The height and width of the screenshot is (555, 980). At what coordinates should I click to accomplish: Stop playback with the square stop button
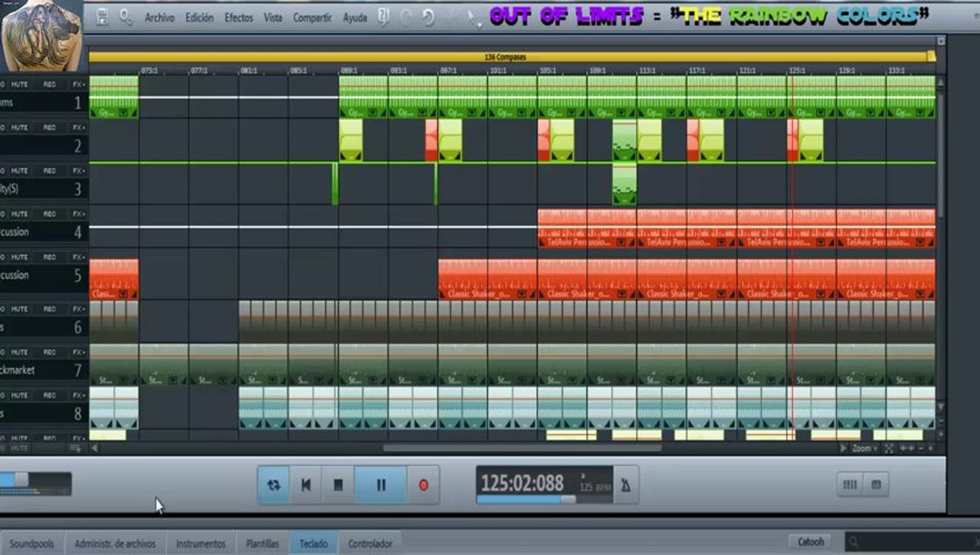point(337,485)
